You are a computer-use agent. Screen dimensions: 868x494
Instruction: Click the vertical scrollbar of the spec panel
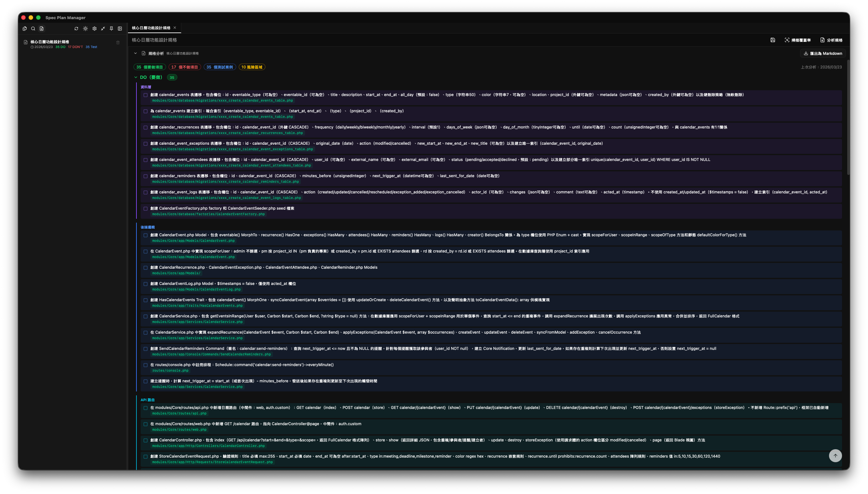(x=848, y=117)
